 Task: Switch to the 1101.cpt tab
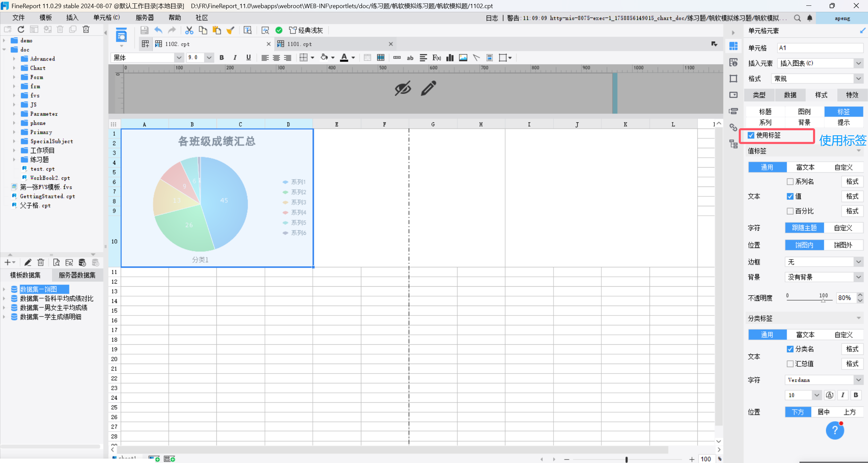click(x=300, y=44)
